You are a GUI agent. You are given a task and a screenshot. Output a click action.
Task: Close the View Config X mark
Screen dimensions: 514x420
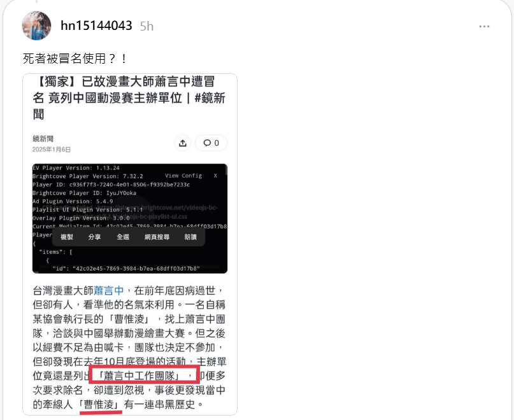pos(215,176)
